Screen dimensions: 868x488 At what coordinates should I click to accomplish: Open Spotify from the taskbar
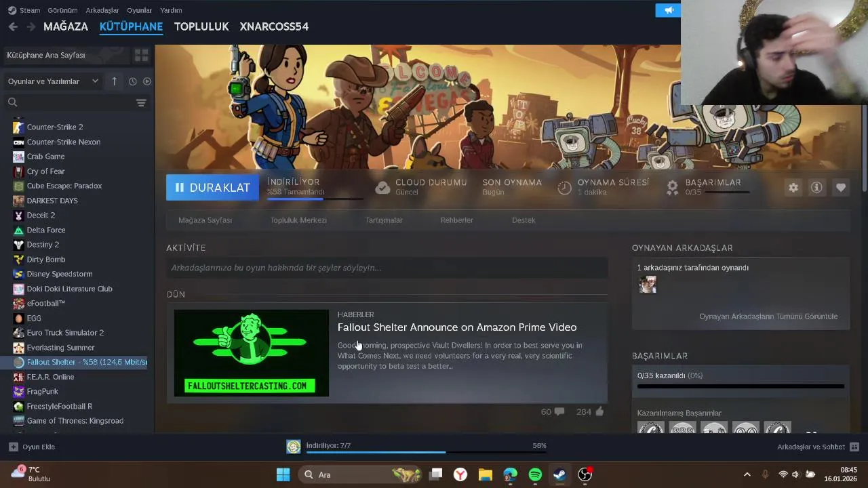(535, 474)
